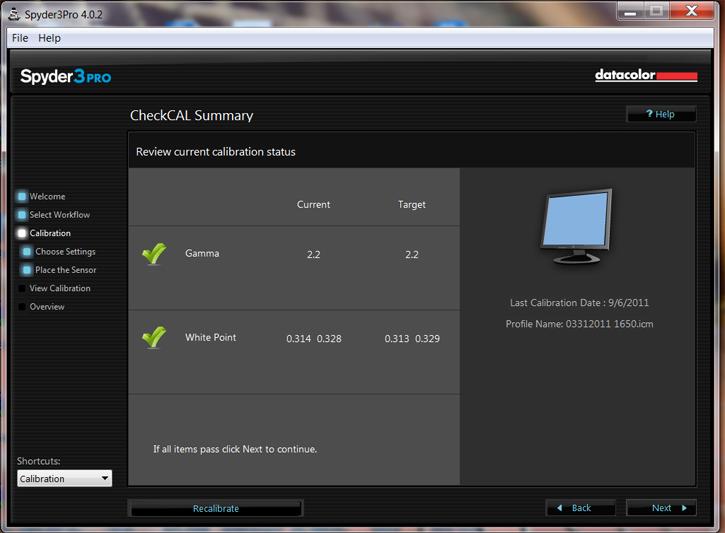
Task: Click the Shortcuts label
Action: (39, 461)
